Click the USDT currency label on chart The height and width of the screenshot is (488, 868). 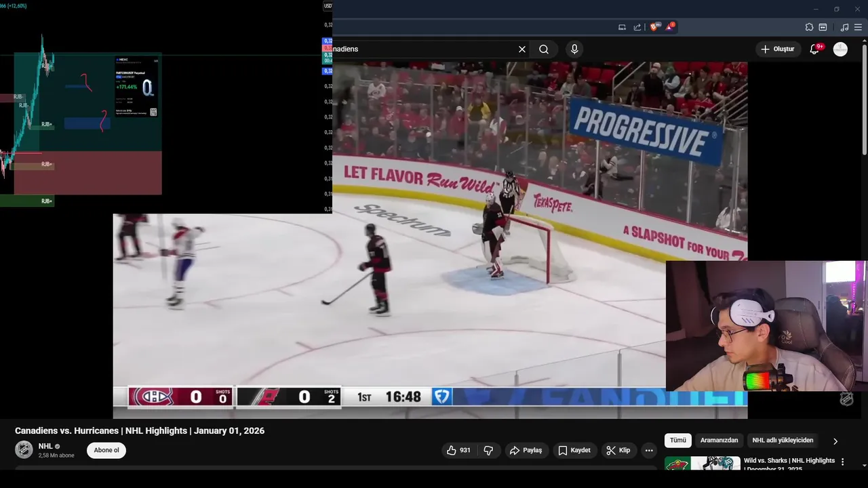tap(328, 5)
